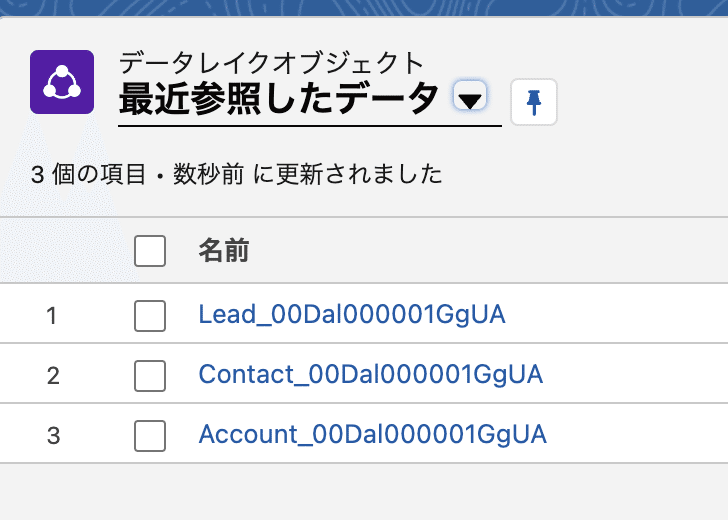Viewport: 728px width, 520px height.
Task: Open the list view picker dropdown arrow
Action: 470,96
